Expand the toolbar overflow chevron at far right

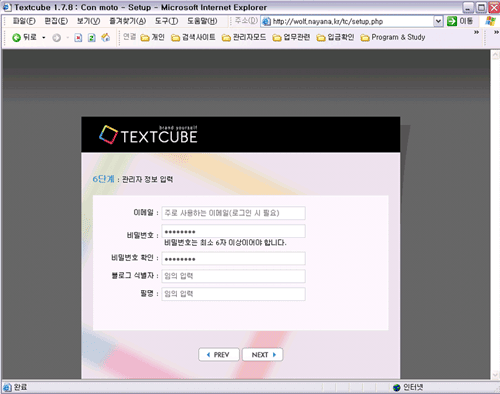click(496, 32)
